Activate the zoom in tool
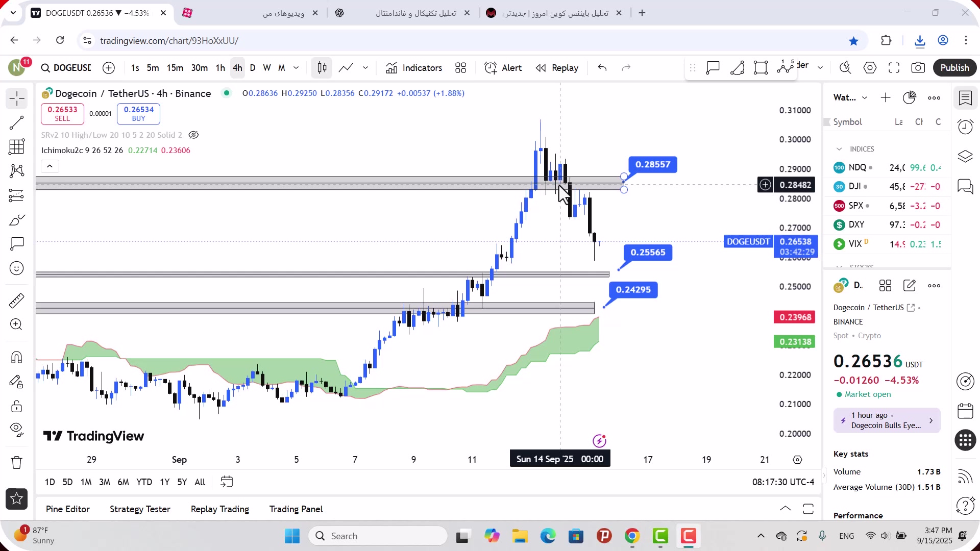Image resolution: width=980 pixels, height=551 pixels. [17, 324]
